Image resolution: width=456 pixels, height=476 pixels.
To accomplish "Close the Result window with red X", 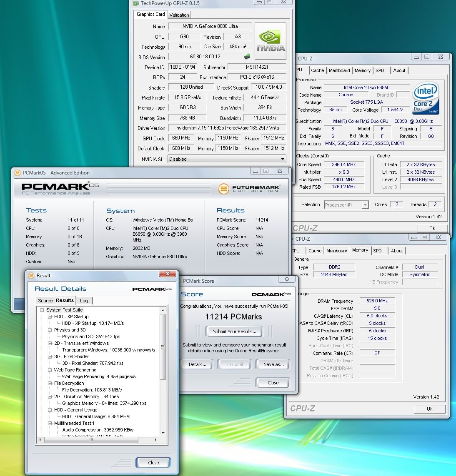I will pyautogui.click(x=168, y=274).
